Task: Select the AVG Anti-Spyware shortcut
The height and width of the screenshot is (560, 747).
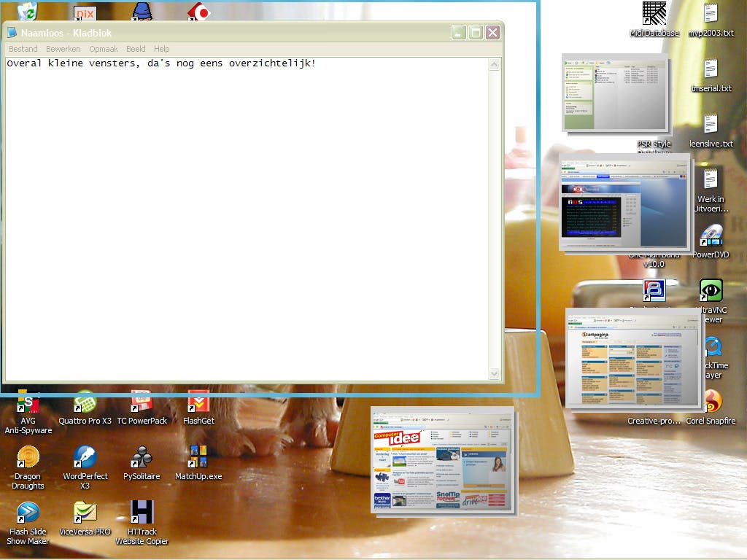Action: click(x=28, y=412)
